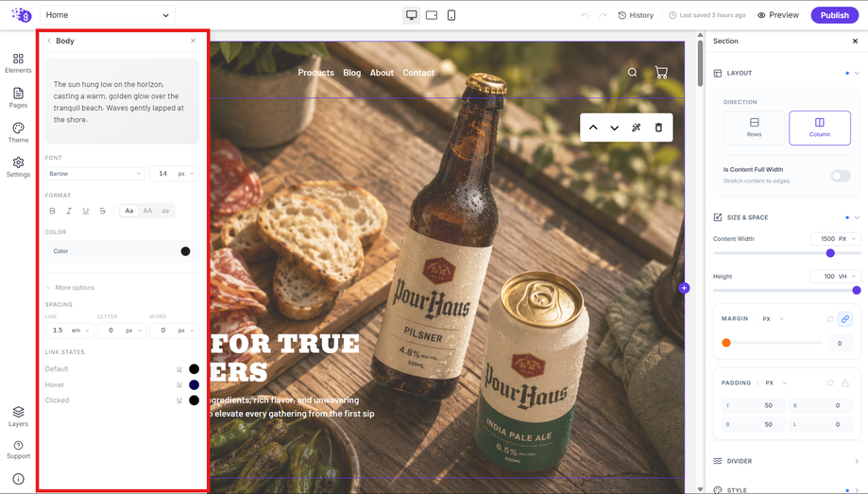Open the Barlow font dropdown
The height and width of the screenshot is (494, 868).
coord(94,174)
